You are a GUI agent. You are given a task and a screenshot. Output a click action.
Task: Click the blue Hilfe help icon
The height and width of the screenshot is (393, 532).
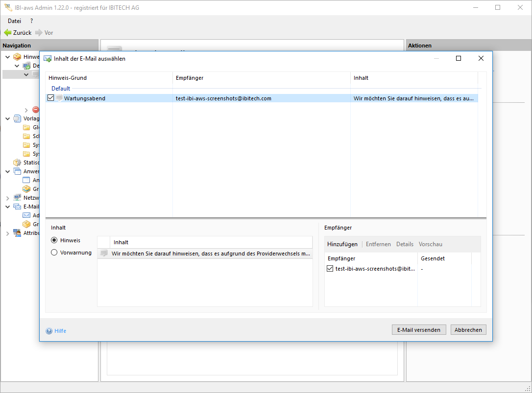point(49,331)
